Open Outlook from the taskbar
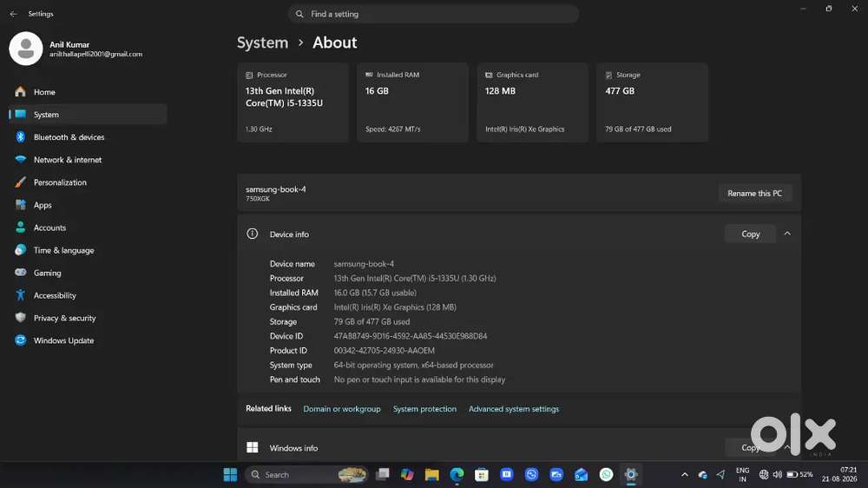The height and width of the screenshot is (488, 868). click(x=582, y=475)
